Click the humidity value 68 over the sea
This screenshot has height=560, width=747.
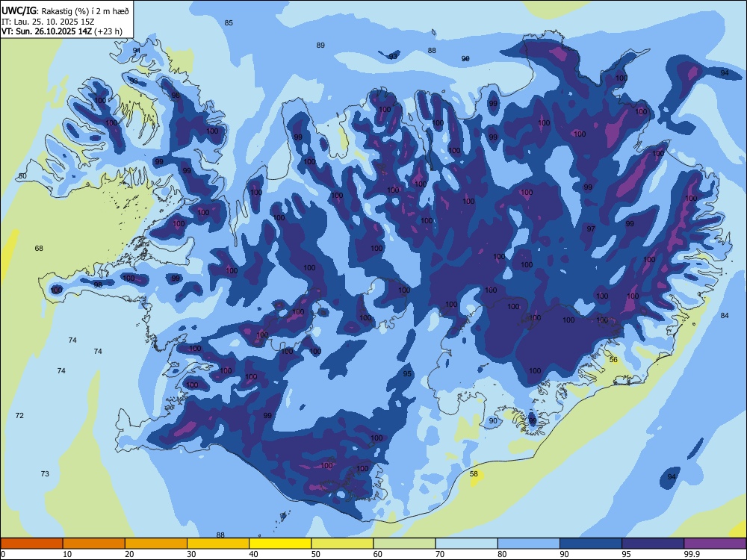click(39, 248)
